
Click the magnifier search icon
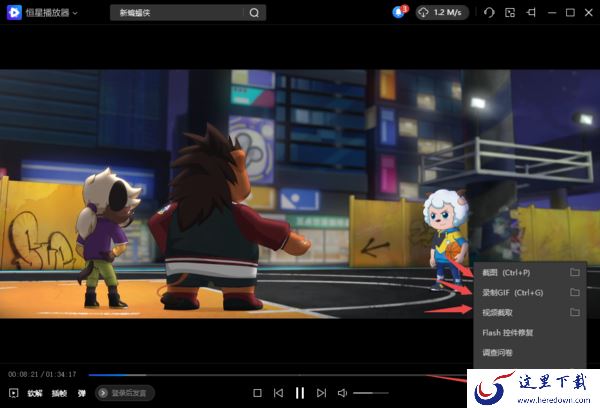(x=254, y=13)
